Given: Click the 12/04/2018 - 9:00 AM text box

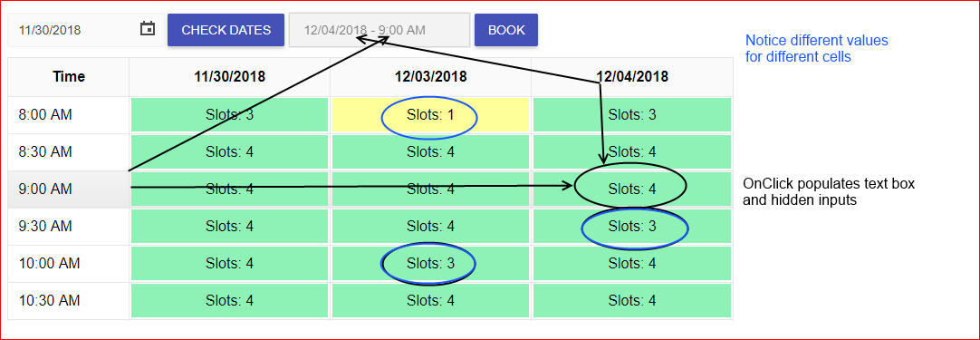Looking at the screenshot, I should [x=380, y=29].
